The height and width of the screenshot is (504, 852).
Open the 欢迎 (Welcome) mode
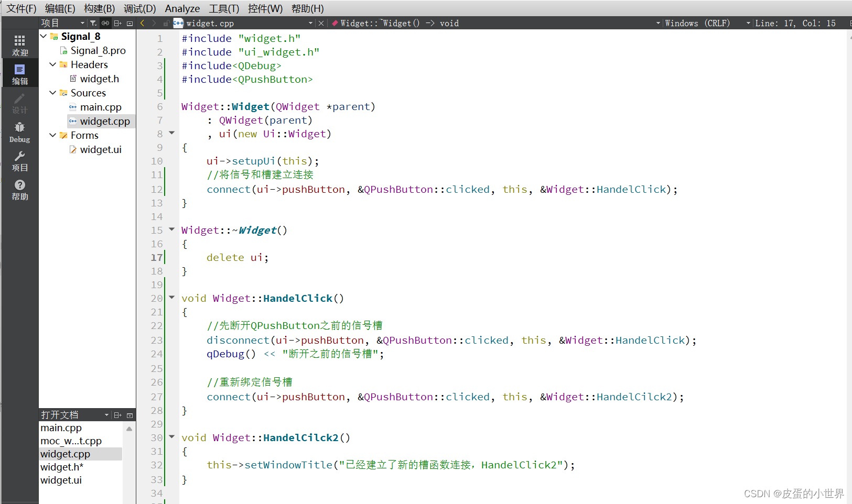[19, 45]
